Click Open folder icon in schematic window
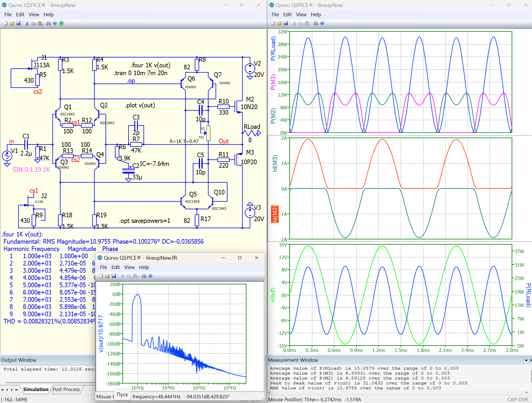This screenshot has width=532, height=403. pyautogui.click(x=12, y=24)
